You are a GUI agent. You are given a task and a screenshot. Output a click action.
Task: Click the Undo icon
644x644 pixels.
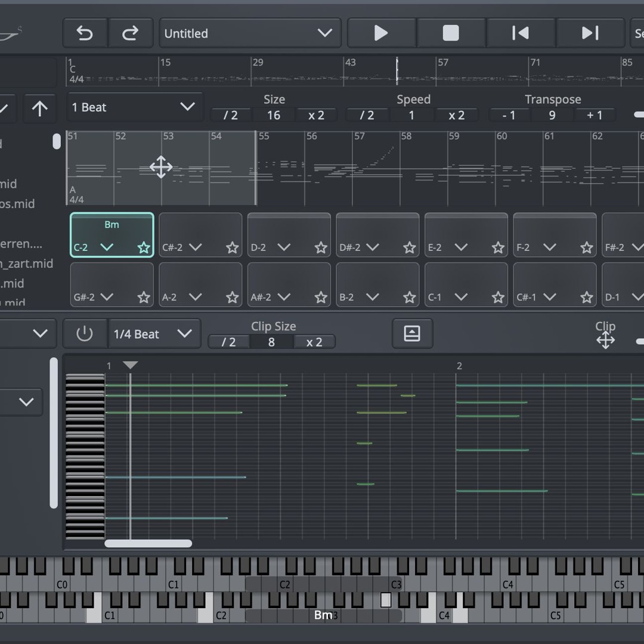coord(85,33)
